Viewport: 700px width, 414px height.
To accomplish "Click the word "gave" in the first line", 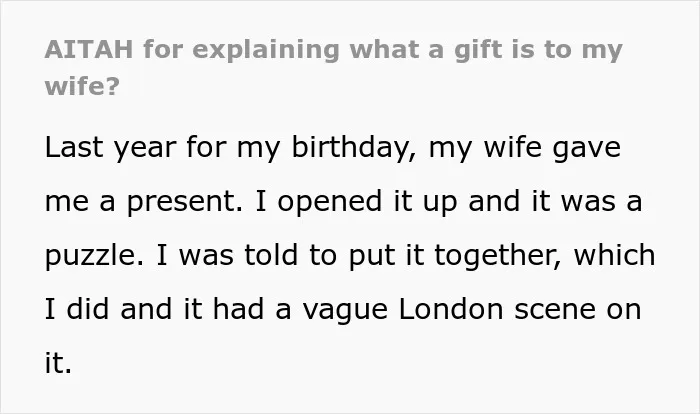I will tap(586, 148).
